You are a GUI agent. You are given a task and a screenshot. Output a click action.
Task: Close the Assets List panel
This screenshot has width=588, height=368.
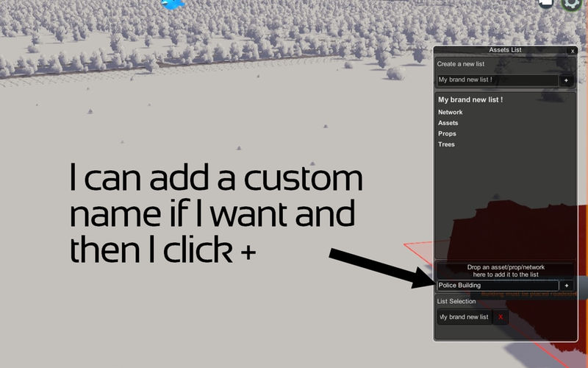[573, 51]
